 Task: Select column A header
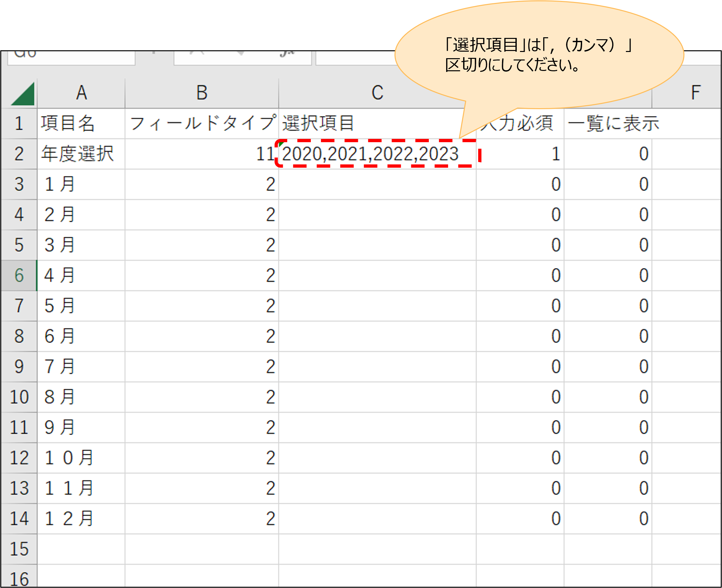(x=81, y=93)
